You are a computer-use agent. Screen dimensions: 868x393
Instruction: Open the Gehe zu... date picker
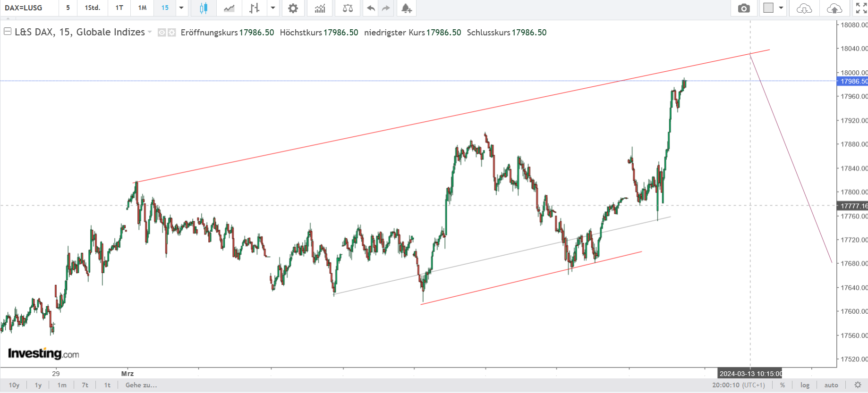[141, 385]
